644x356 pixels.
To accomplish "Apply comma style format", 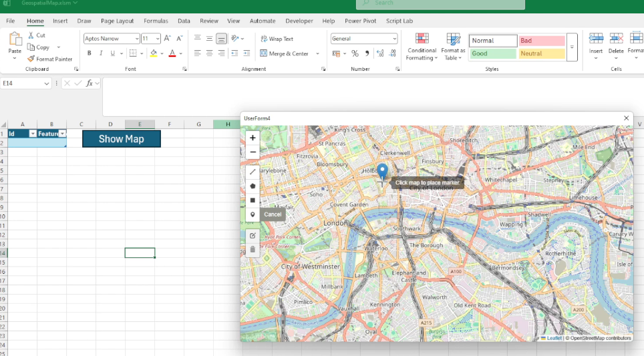I will [x=367, y=53].
